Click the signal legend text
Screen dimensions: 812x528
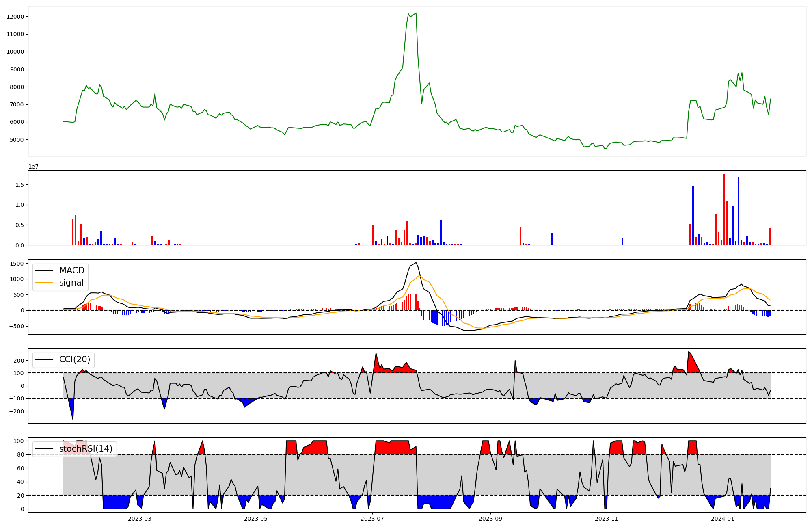(71, 283)
